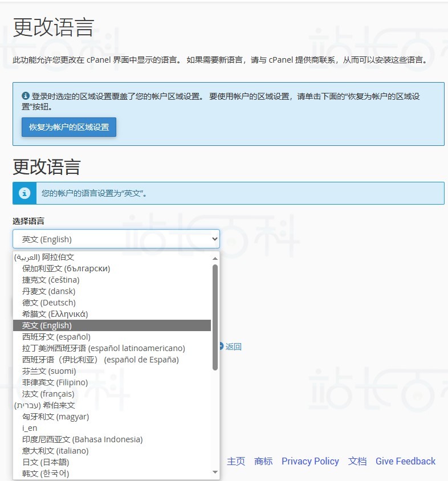The image size is (448, 481).
Task: Open the 商标 footer link
Action: 263,461
